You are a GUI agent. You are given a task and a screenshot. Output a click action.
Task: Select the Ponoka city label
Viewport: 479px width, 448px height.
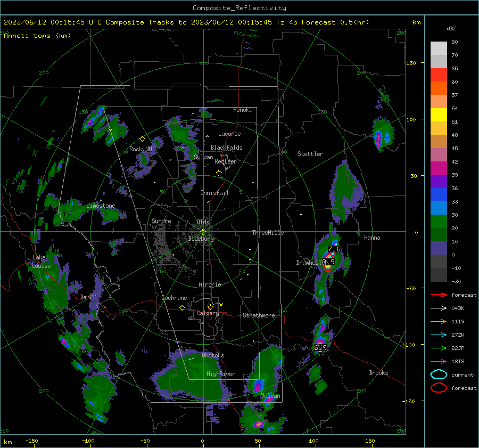243,110
